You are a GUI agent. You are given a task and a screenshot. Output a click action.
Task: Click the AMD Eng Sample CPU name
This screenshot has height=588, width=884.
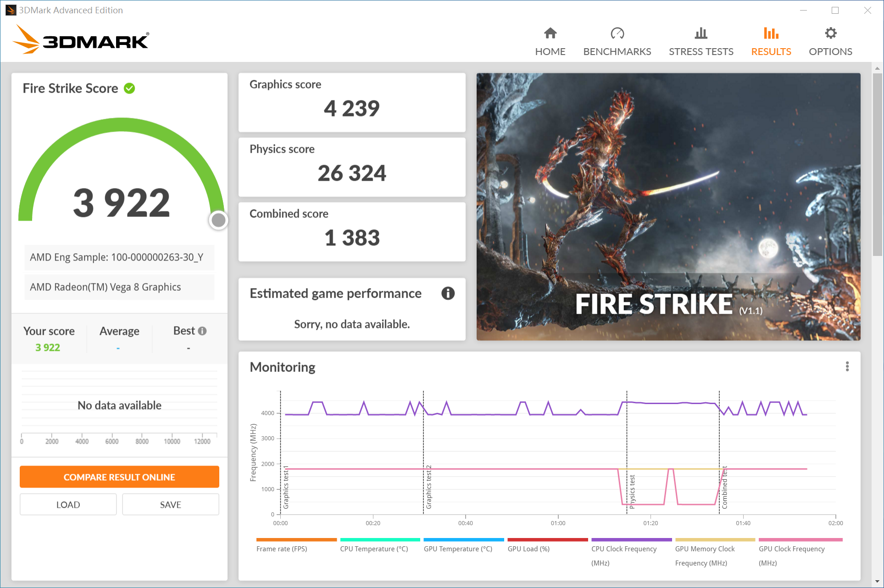point(117,257)
